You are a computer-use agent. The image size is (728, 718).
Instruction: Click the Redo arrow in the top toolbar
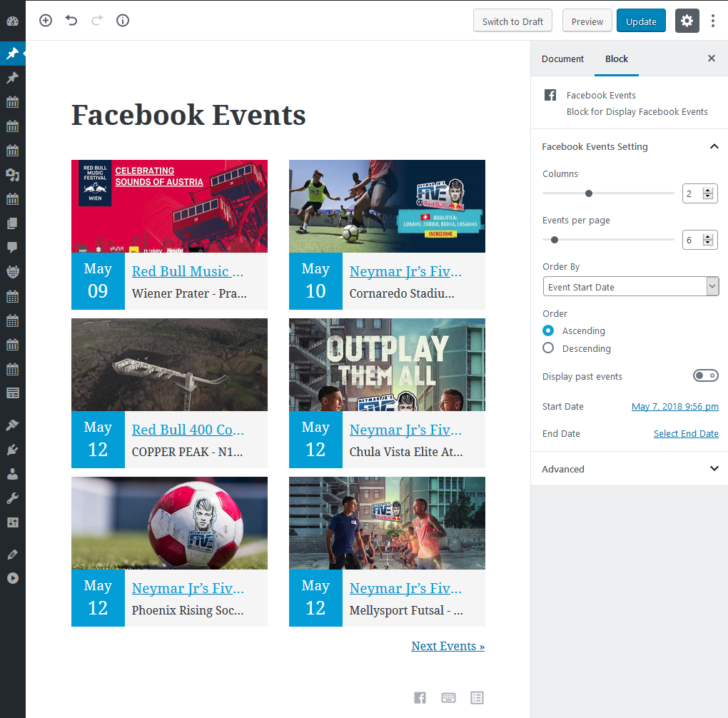point(96,21)
